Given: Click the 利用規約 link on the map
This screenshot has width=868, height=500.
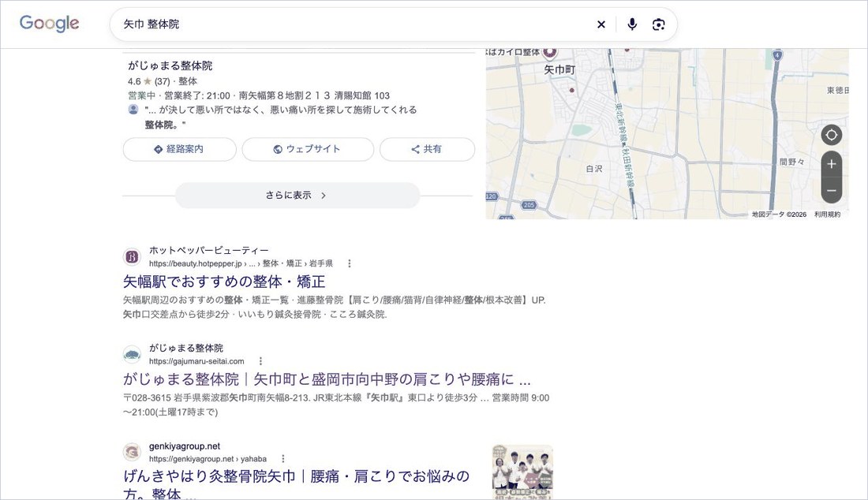Looking at the screenshot, I should pyautogui.click(x=827, y=215).
